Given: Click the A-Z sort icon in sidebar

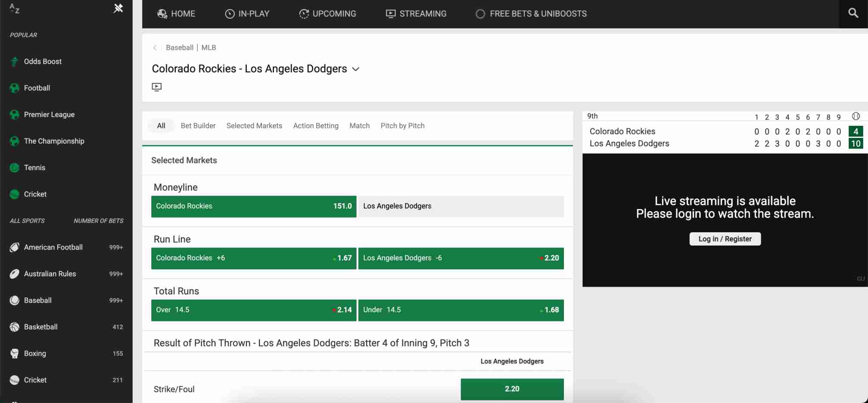Looking at the screenshot, I should 15,9.
